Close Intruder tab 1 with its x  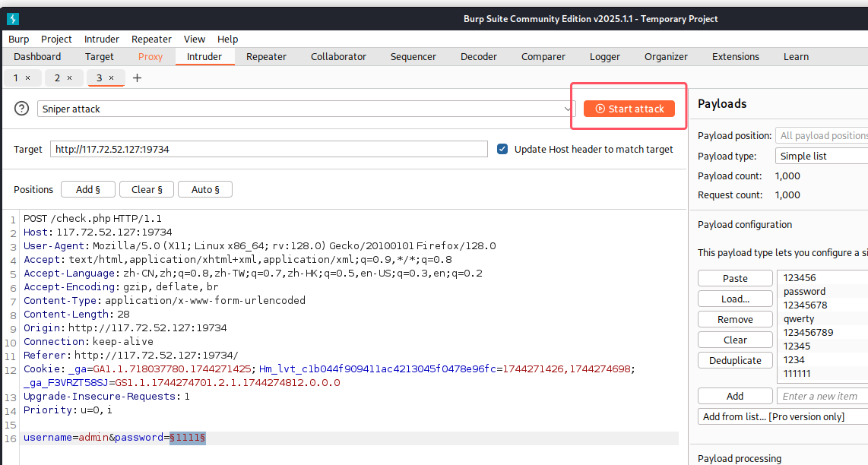coord(27,78)
